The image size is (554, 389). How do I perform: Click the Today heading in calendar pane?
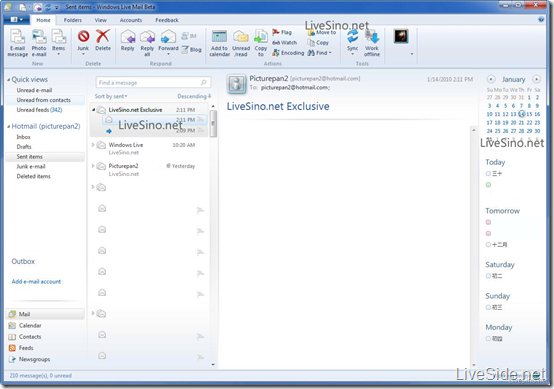point(495,162)
